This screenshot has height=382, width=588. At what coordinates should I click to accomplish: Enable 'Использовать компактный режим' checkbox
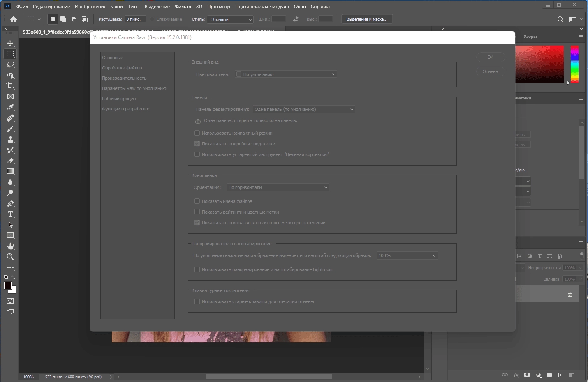coord(197,133)
